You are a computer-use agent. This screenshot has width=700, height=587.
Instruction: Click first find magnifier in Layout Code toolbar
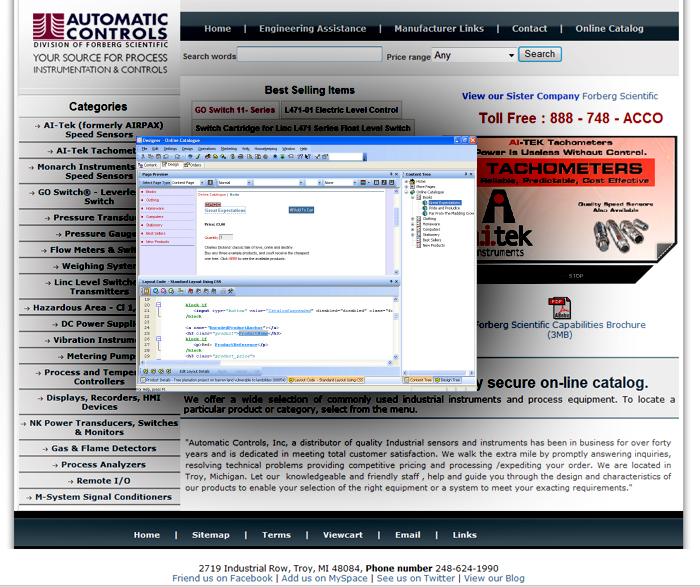[x=155, y=291]
